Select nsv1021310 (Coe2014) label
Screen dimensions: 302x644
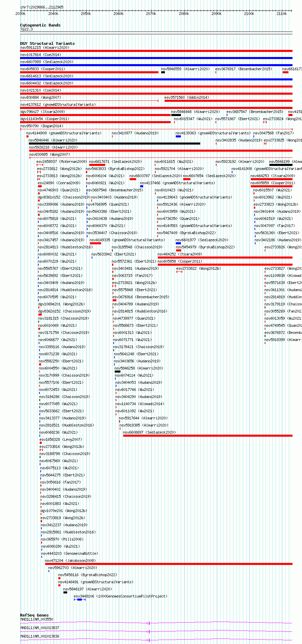(41, 90)
